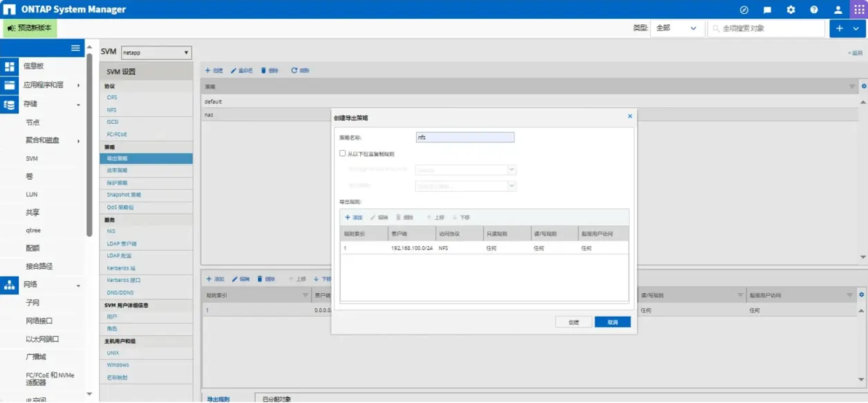
Task: Expand the blue plus dropdown arrow
Action: tap(856, 28)
